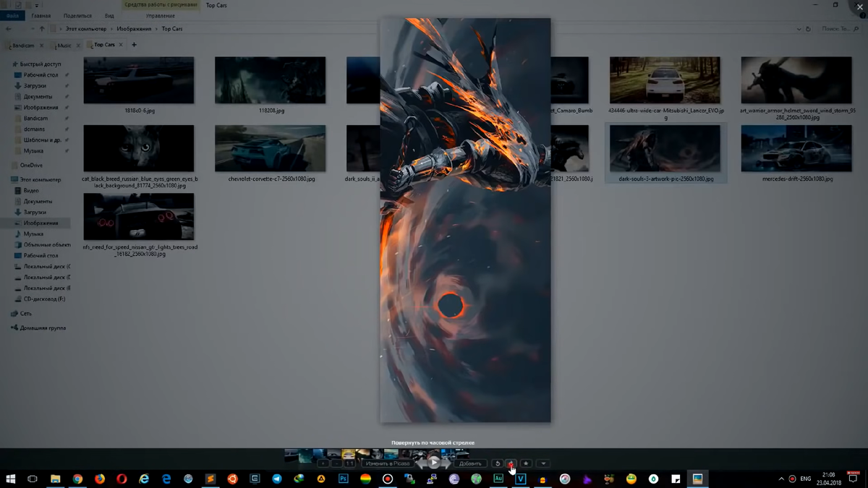Open the Файл ribbon tab

pos(12,16)
